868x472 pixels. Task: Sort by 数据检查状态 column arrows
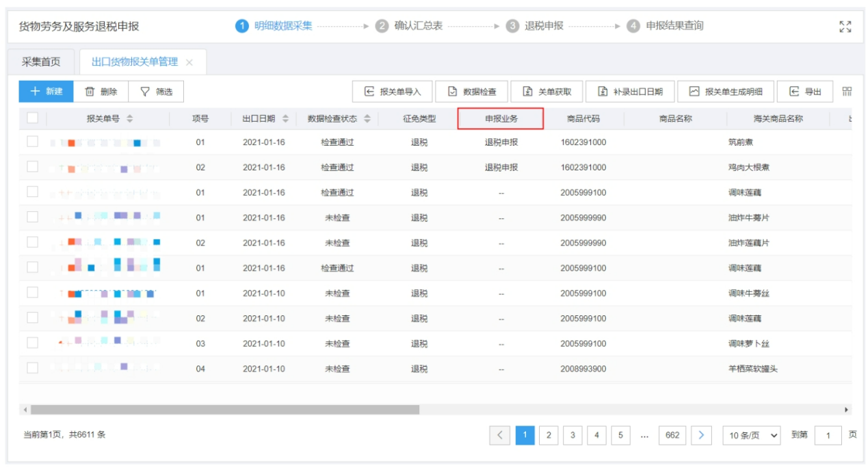367,118
